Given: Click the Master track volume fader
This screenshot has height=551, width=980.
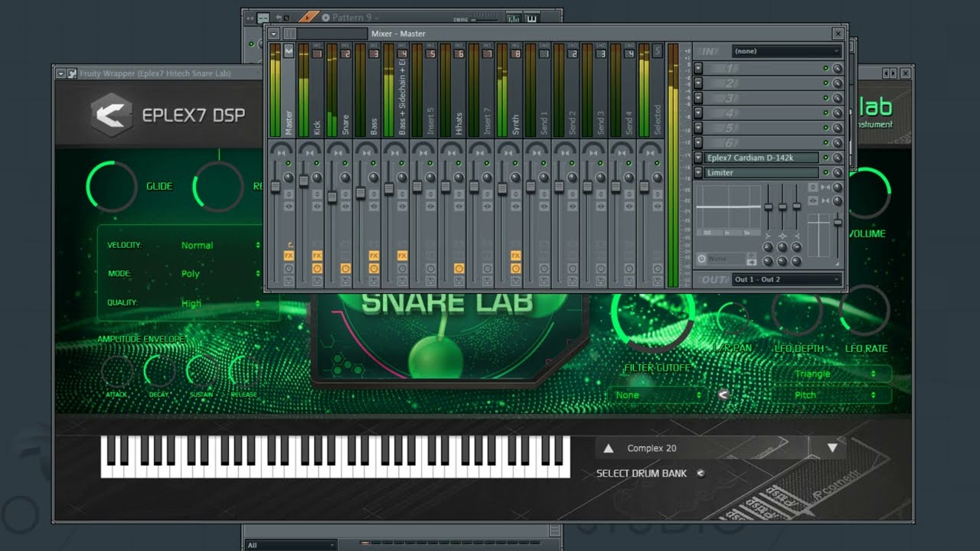Looking at the screenshot, I should tap(275, 186).
